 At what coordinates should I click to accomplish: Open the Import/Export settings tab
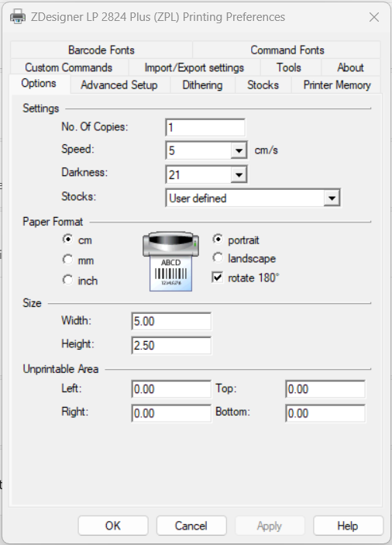pyautogui.click(x=194, y=67)
